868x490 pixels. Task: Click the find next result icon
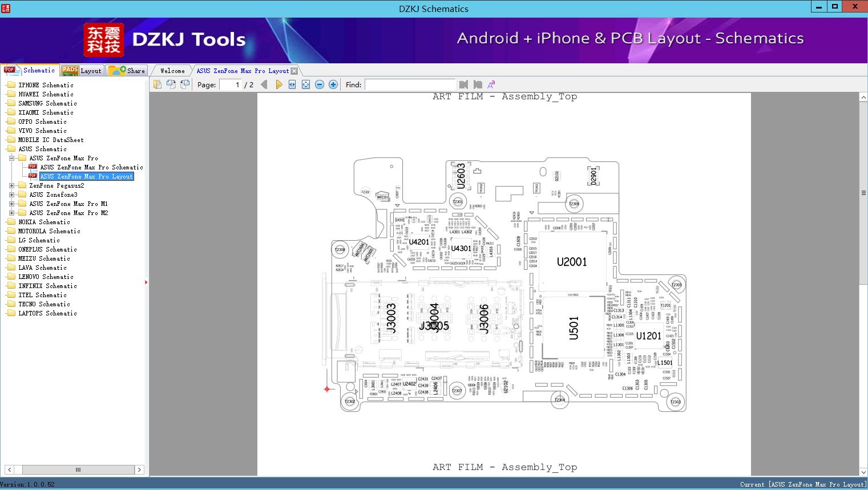click(478, 84)
